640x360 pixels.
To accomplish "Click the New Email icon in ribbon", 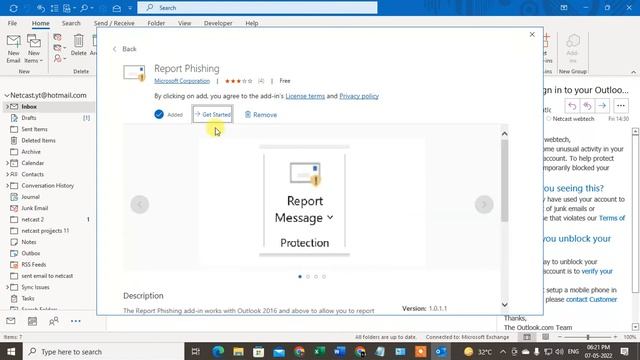I will click(13, 49).
